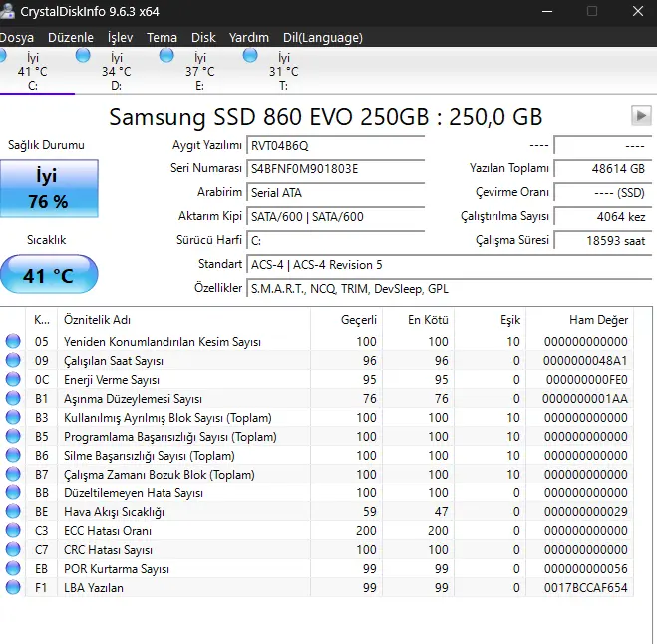Click the Serial ATA interface field
The height and width of the screenshot is (644, 657).
[x=336, y=193]
